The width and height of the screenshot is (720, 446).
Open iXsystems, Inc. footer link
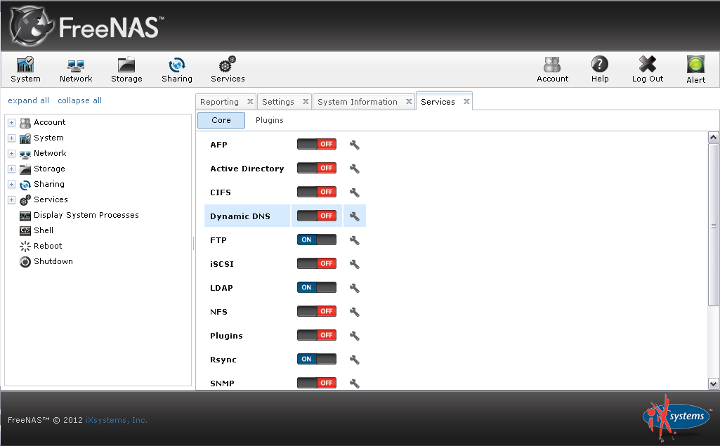point(116,420)
